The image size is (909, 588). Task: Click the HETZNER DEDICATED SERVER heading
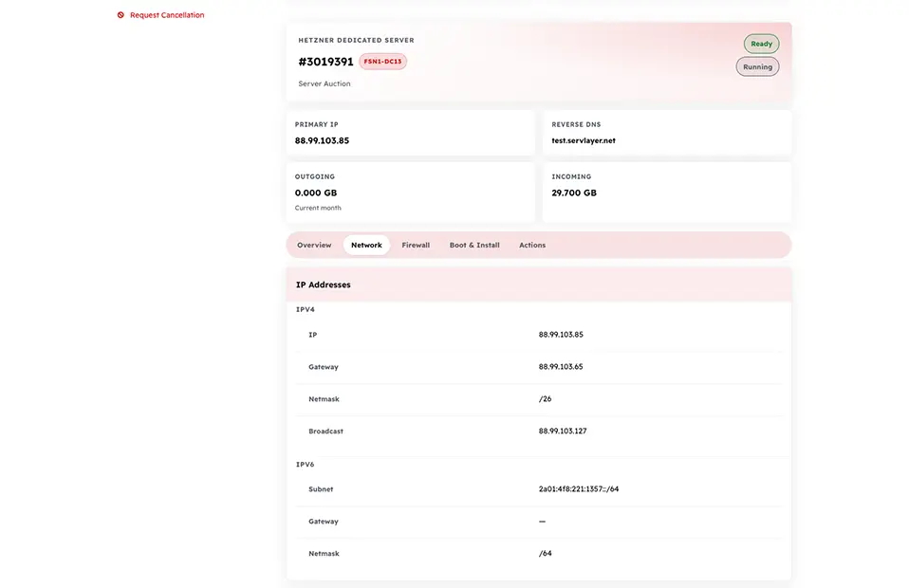[x=356, y=41]
